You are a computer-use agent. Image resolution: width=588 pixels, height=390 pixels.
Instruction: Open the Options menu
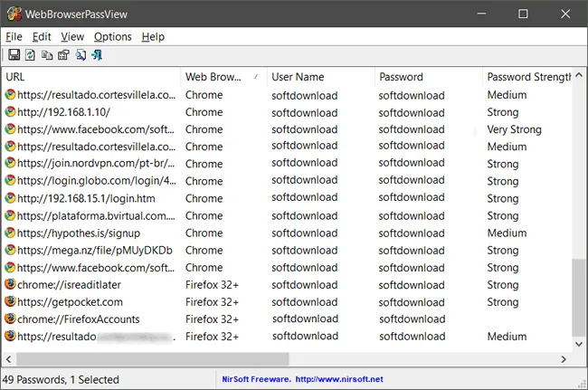pyautogui.click(x=112, y=37)
